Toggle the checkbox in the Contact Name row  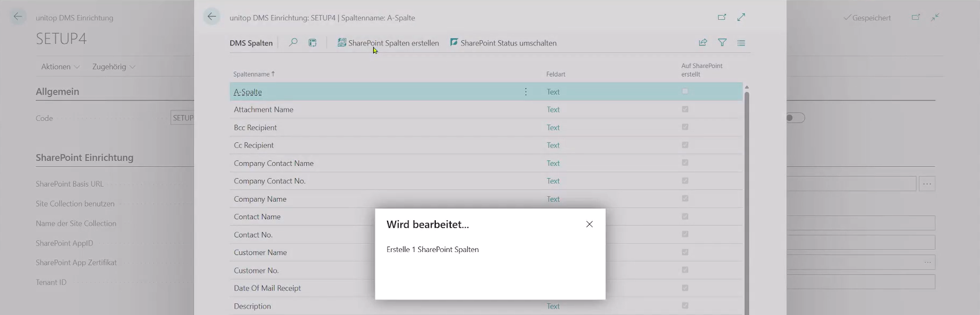click(685, 217)
